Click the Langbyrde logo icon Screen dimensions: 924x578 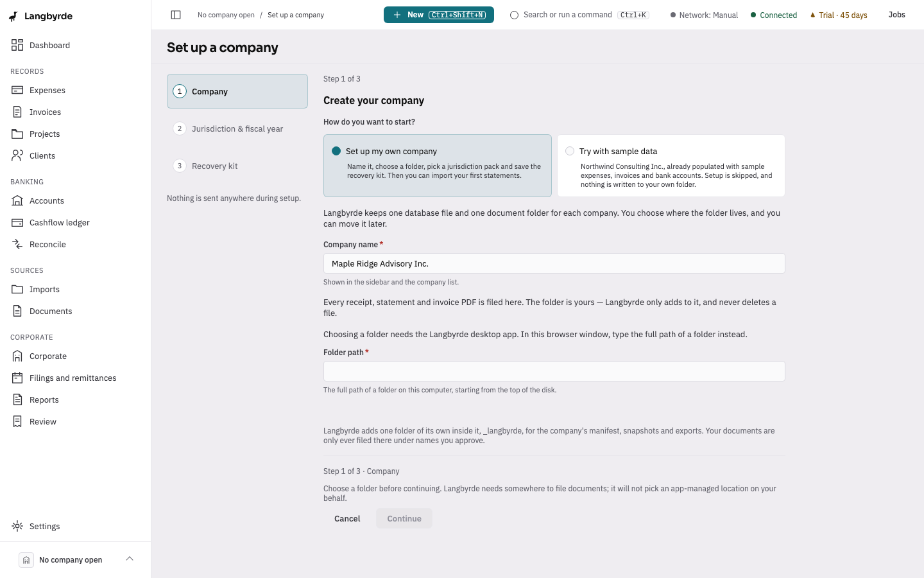point(13,16)
